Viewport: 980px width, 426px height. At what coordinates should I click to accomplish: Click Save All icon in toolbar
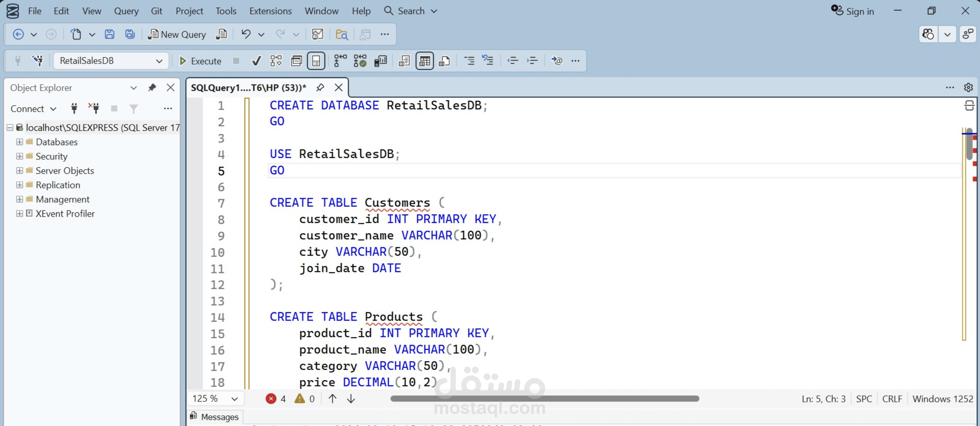tap(130, 34)
